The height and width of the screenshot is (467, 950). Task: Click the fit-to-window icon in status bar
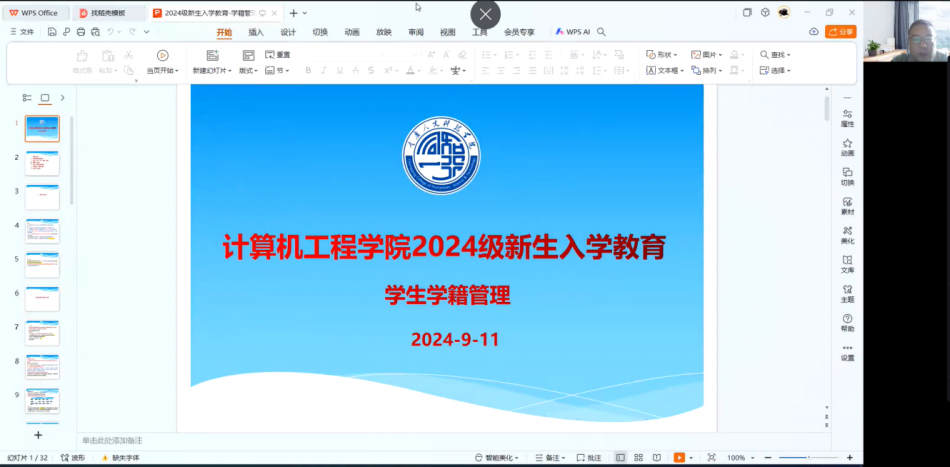(711, 458)
